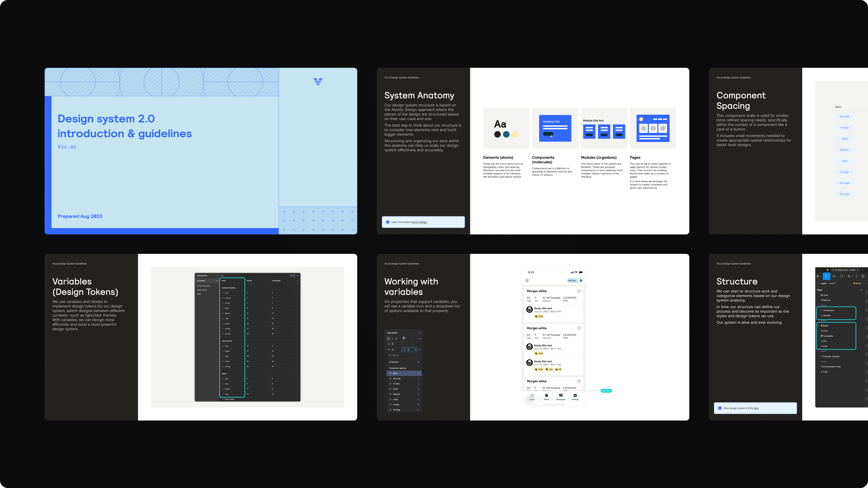Screen dimensions: 868x488
Task: Collapse Auto layout panel with minus icon
Action: [420, 333]
